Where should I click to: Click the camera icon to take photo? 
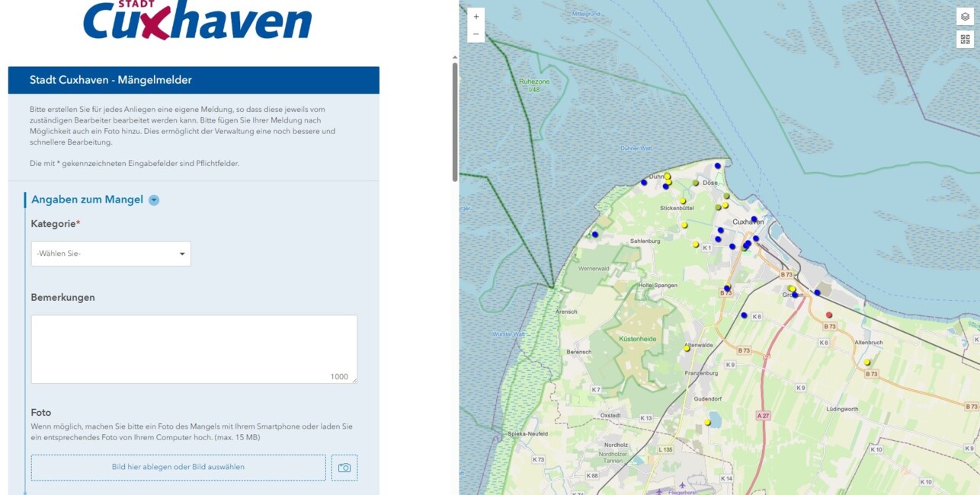pyautogui.click(x=344, y=468)
